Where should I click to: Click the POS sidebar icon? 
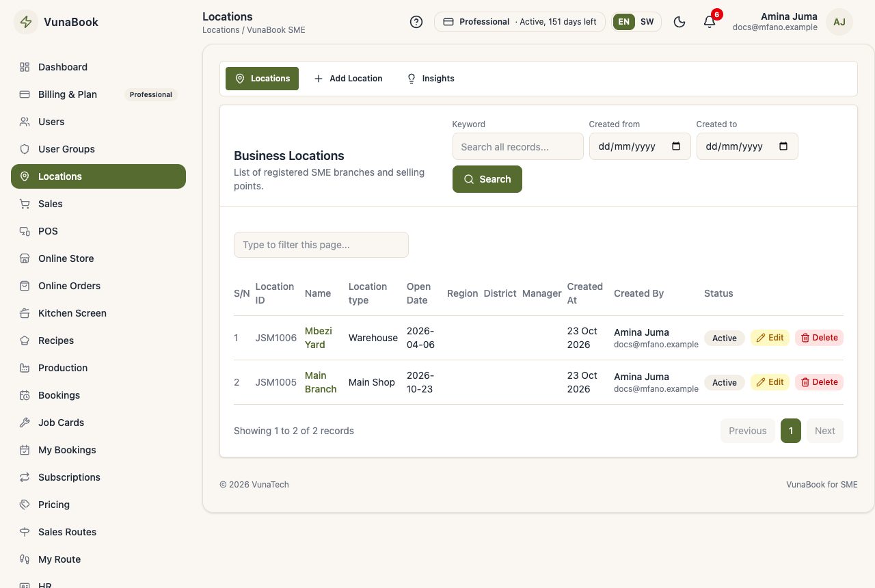tap(25, 231)
